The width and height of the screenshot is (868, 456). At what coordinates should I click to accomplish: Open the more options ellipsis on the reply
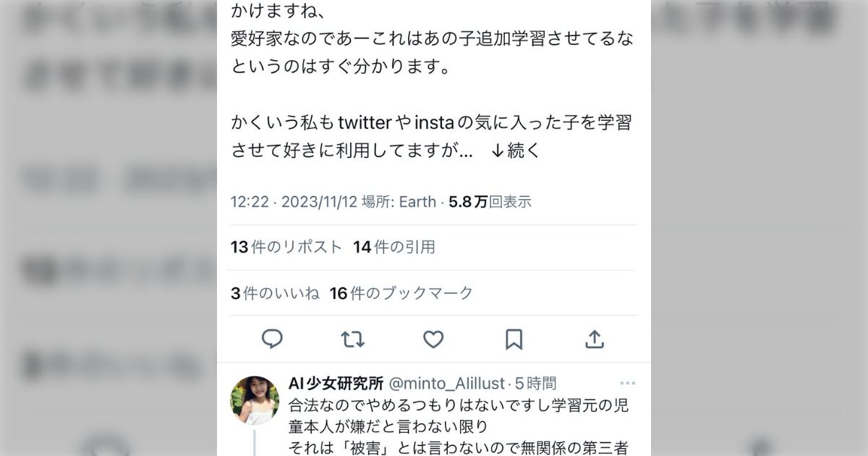tap(627, 384)
